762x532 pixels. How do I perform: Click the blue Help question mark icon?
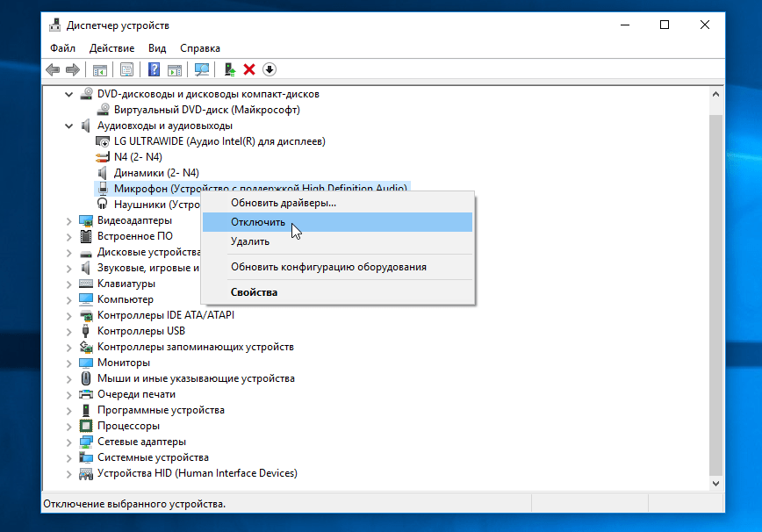(154, 69)
